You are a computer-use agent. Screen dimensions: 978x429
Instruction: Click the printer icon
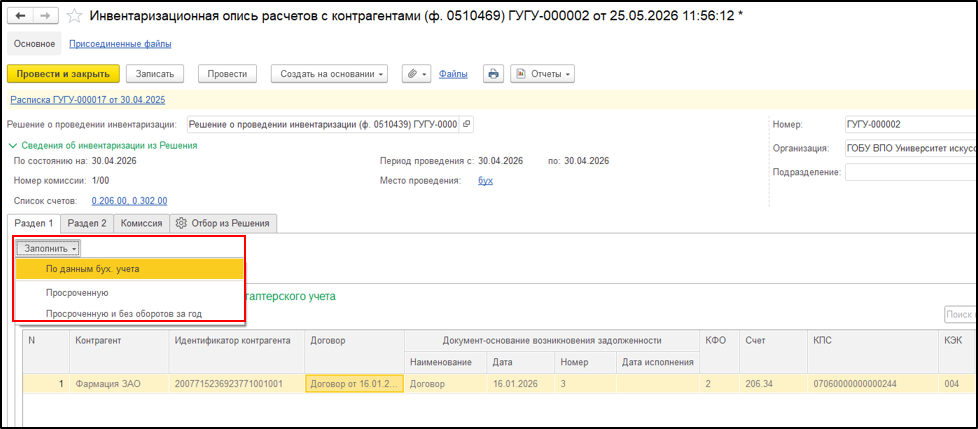click(493, 74)
